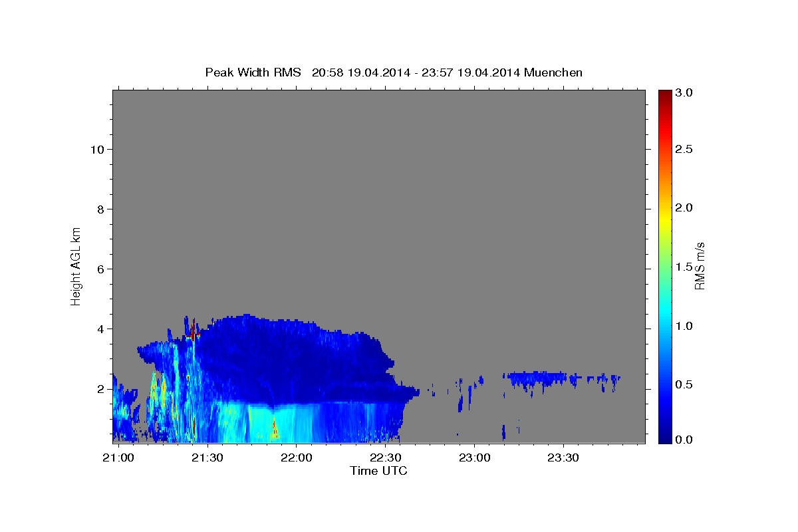Click the 23:00 time tick label

point(474,458)
